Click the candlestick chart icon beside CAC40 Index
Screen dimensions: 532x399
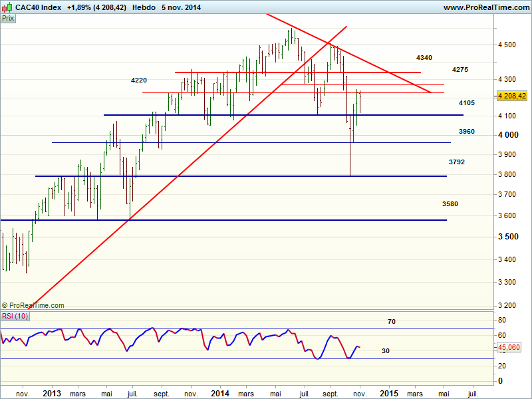tap(6, 7)
